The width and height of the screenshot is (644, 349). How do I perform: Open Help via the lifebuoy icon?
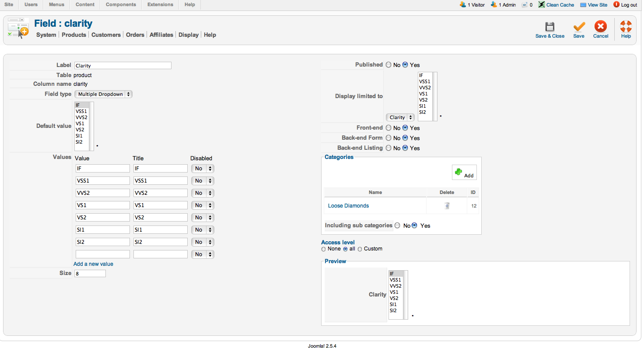point(626,26)
